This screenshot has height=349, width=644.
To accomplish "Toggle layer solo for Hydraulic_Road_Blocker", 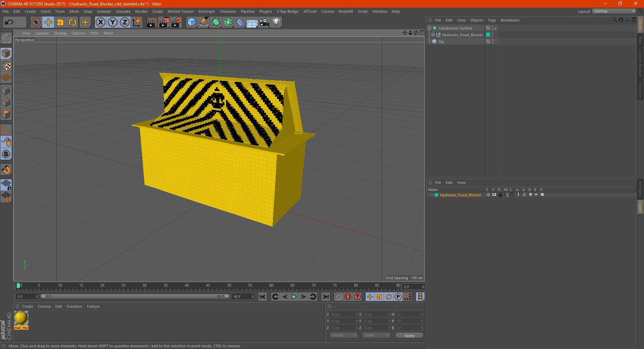I will [x=488, y=195].
